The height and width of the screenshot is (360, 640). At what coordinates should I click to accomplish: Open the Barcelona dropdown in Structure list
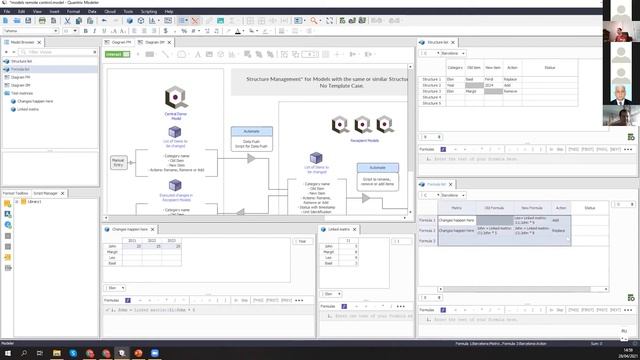click(x=453, y=53)
